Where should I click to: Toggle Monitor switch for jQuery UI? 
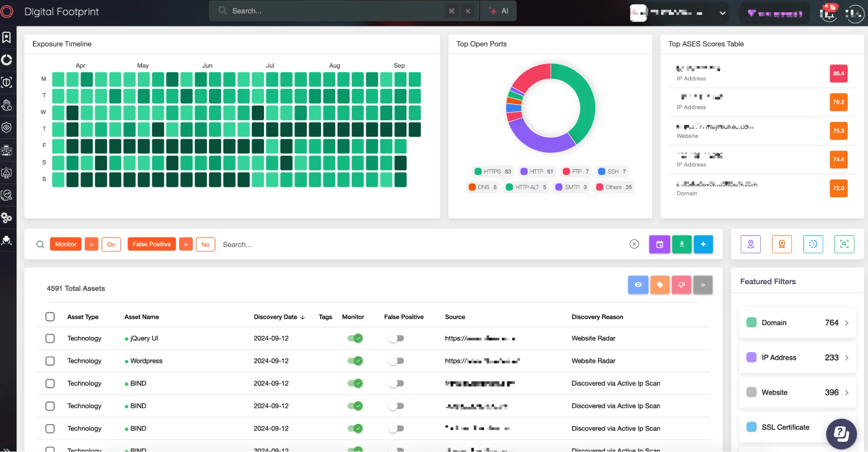[355, 338]
